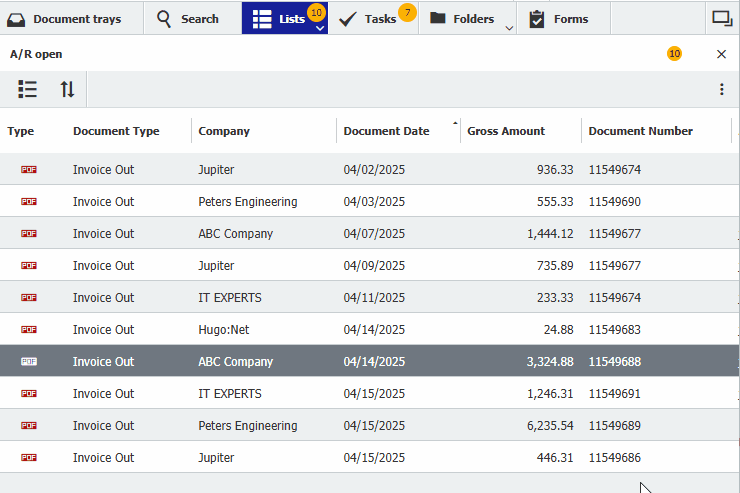Image resolution: width=740 pixels, height=493 pixels.
Task: Open the Search tab
Action: tap(190, 19)
